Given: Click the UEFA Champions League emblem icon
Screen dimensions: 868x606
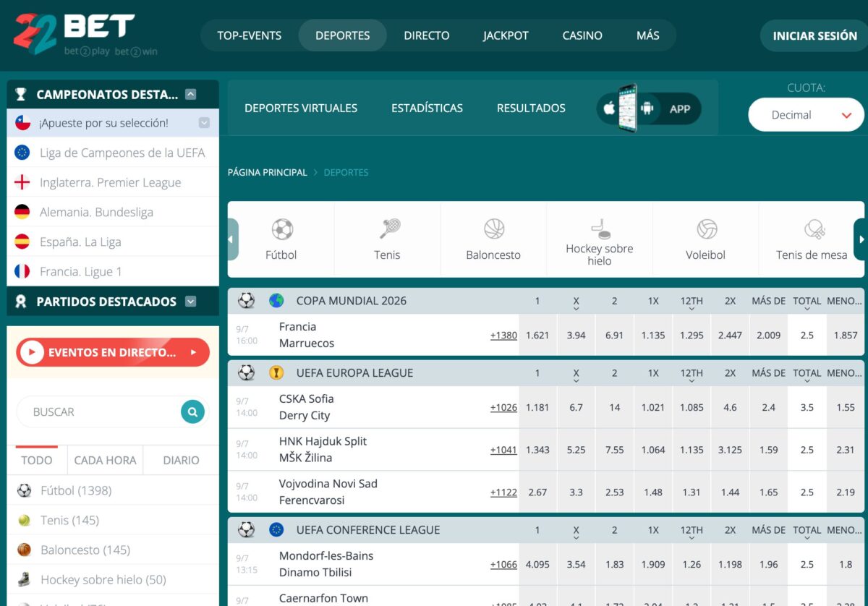Looking at the screenshot, I should pyautogui.click(x=22, y=153).
